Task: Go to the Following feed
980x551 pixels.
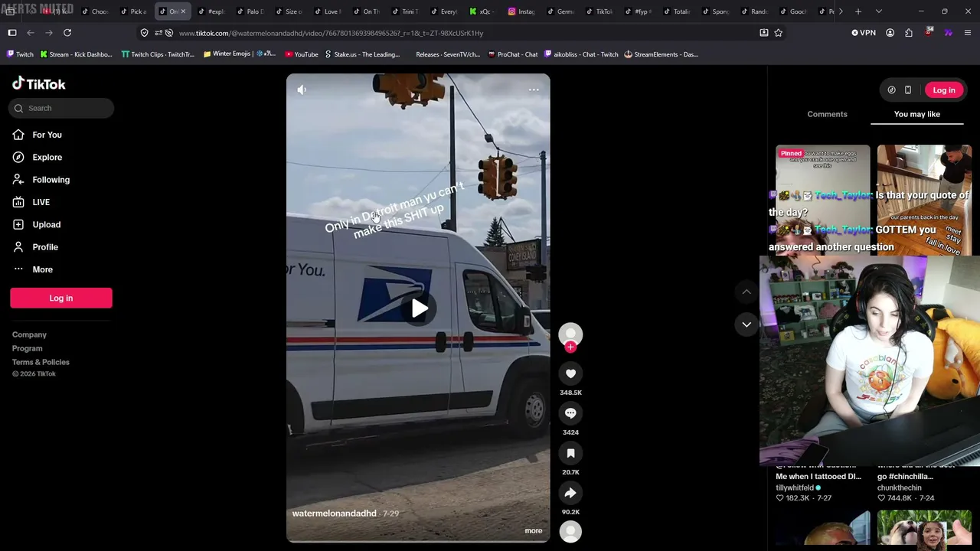Action: 51,180
